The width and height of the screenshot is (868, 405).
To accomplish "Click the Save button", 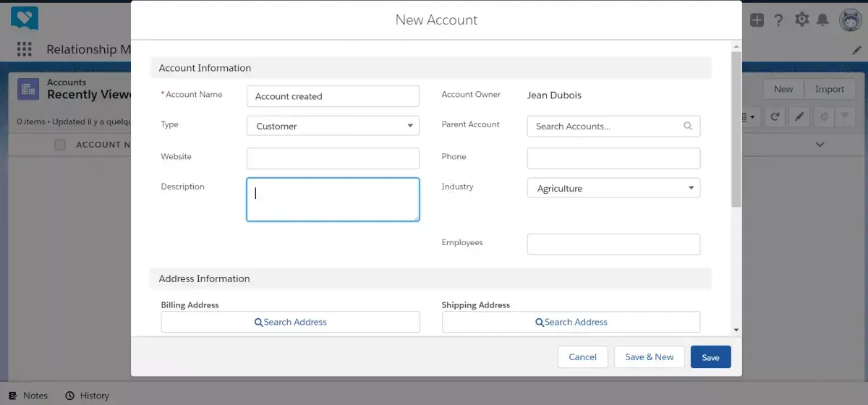I will [x=710, y=357].
